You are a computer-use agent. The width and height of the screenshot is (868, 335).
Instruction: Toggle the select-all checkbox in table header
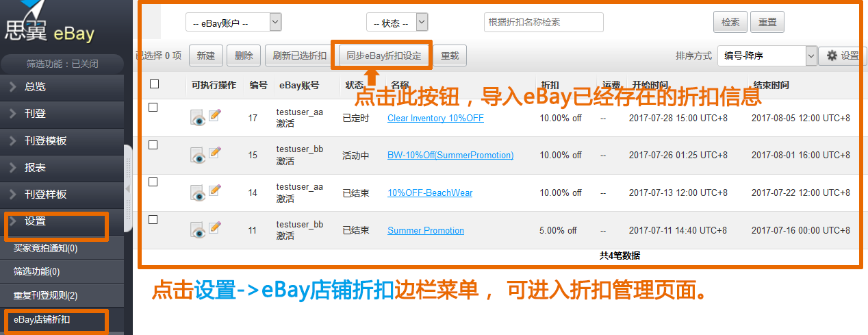coord(154,84)
